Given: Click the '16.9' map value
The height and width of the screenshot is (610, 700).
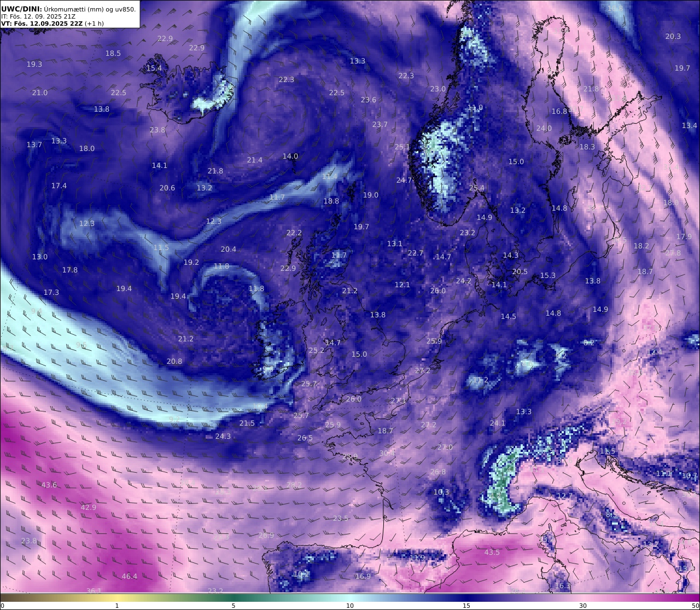Looking at the screenshot, I should click(363, 577).
